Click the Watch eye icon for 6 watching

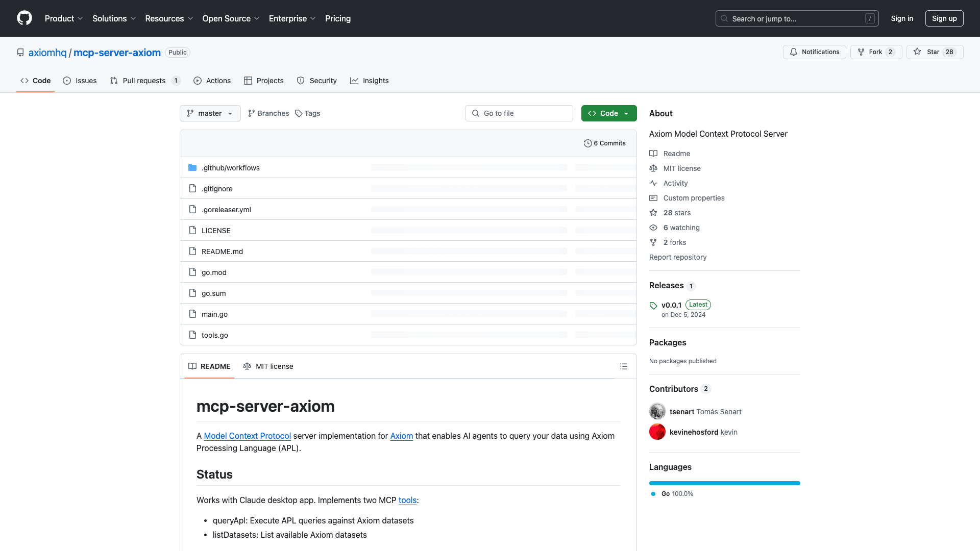tap(654, 228)
